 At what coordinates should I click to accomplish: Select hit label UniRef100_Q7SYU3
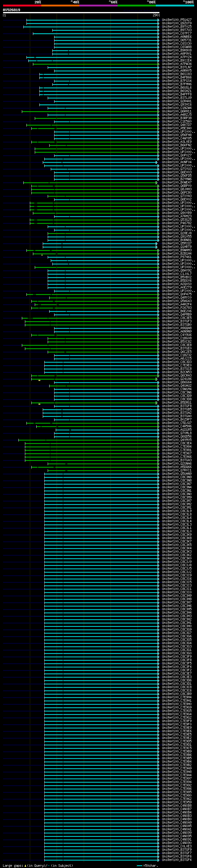177,169
